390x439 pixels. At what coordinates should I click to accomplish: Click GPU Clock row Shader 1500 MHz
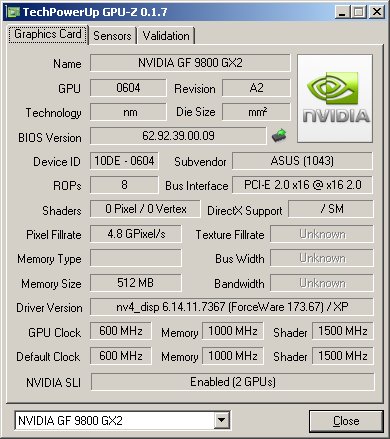click(343, 331)
